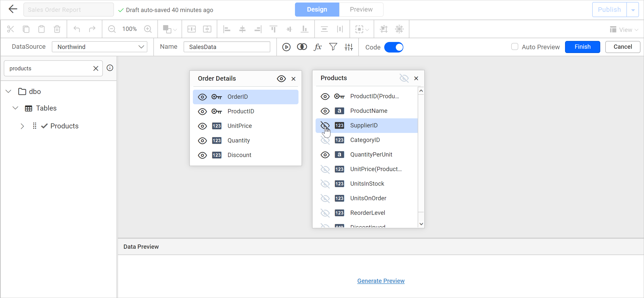
Task: Open the DataSource Northwind dropdown
Action: tap(100, 47)
